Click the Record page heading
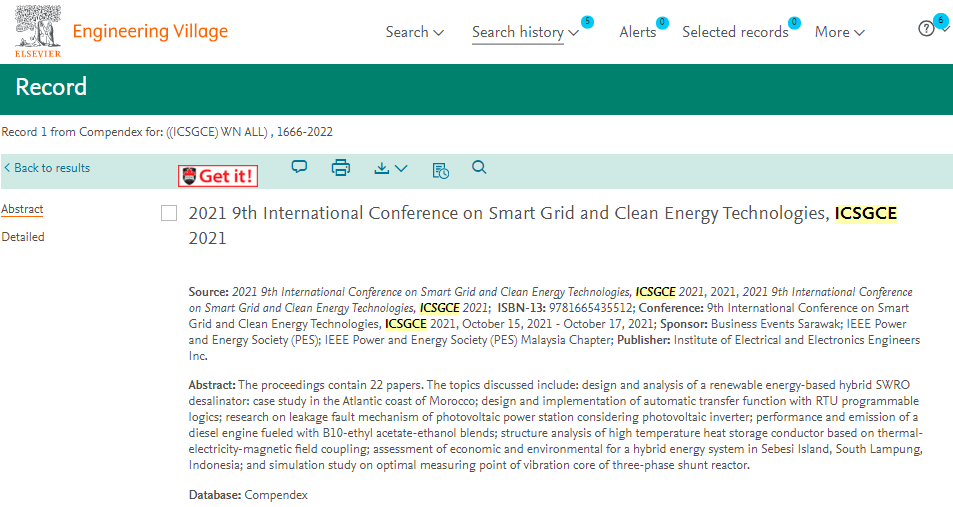The image size is (953, 507). tap(51, 87)
